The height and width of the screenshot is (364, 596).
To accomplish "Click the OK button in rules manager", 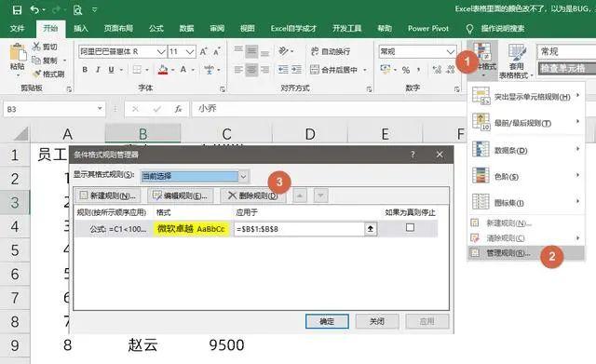I will 327,321.
